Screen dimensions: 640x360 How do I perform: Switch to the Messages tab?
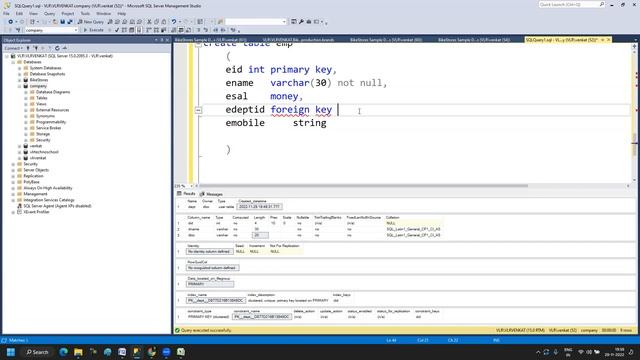point(211,194)
